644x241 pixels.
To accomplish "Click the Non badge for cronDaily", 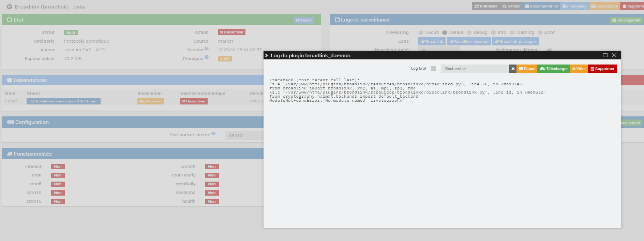I will [x=212, y=184].
